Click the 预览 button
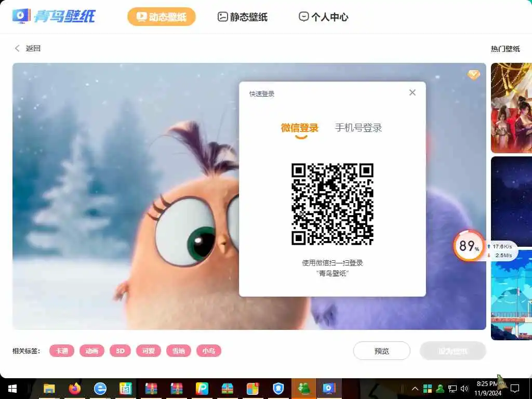Viewport: 532px width, 399px height. coord(382,351)
